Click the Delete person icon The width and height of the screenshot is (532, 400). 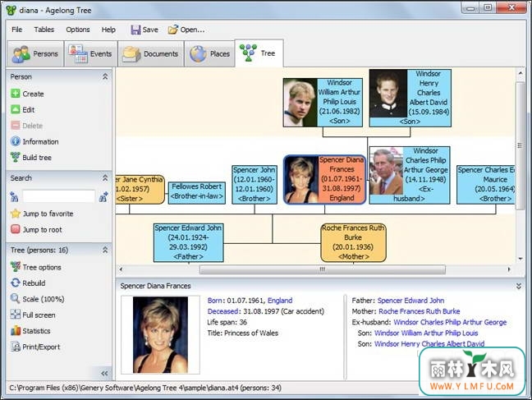pyautogui.click(x=16, y=126)
